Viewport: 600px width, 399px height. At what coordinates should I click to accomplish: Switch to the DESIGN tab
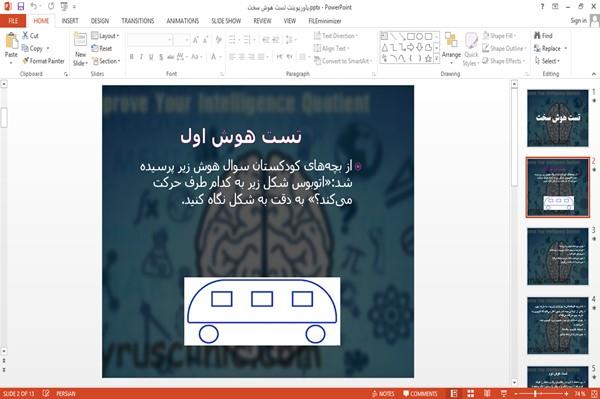coord(100,21)
